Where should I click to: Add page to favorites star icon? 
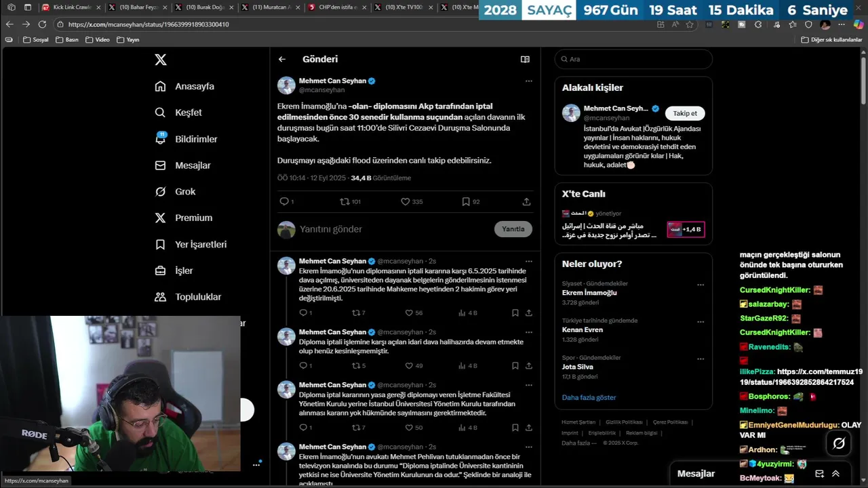[690, 24]
